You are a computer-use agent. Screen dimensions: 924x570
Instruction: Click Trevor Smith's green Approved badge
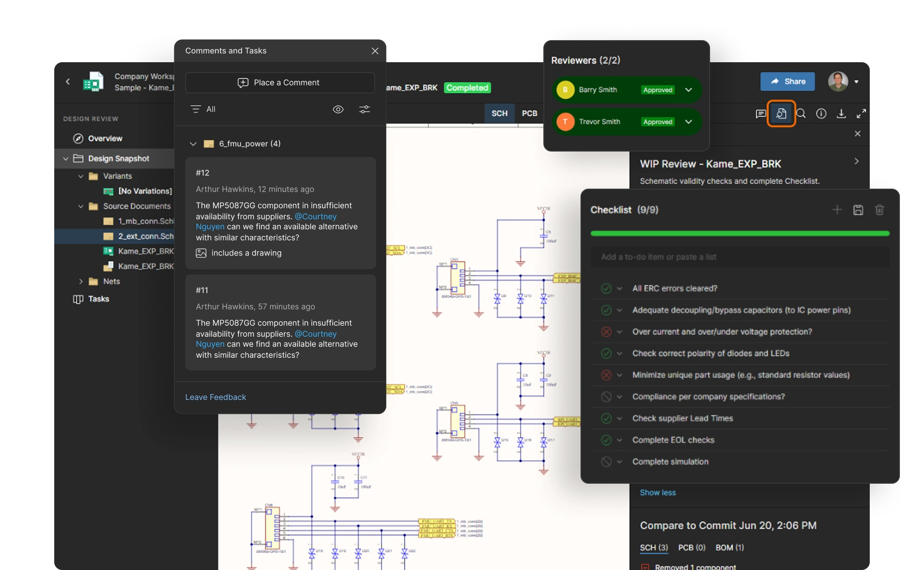coord(658,122)
